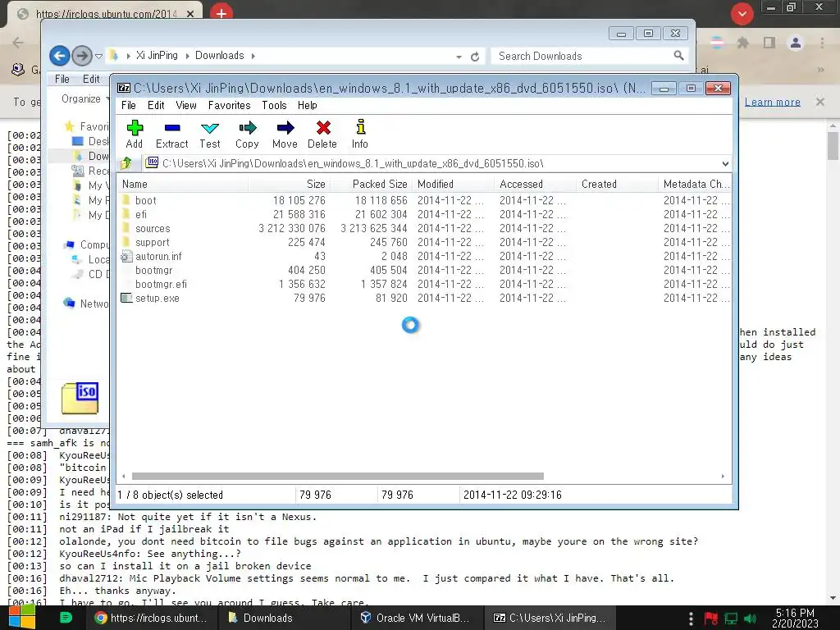This screenshot has width=840, height=630.
Task: Open the 7-Zip View menu
Action: pos(186,106)
